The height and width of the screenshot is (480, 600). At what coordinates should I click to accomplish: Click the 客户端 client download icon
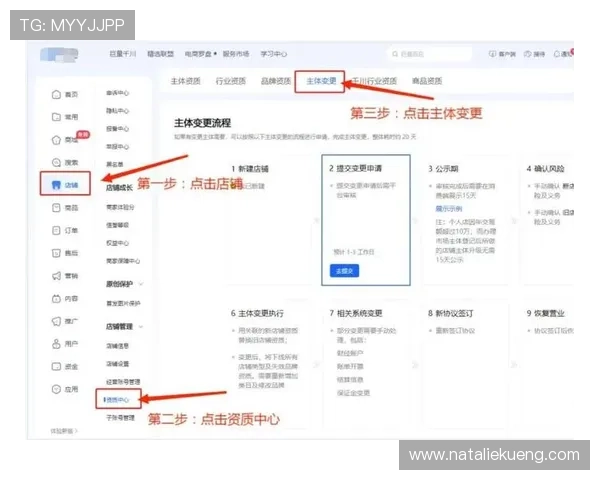click(x=492, y=54)
